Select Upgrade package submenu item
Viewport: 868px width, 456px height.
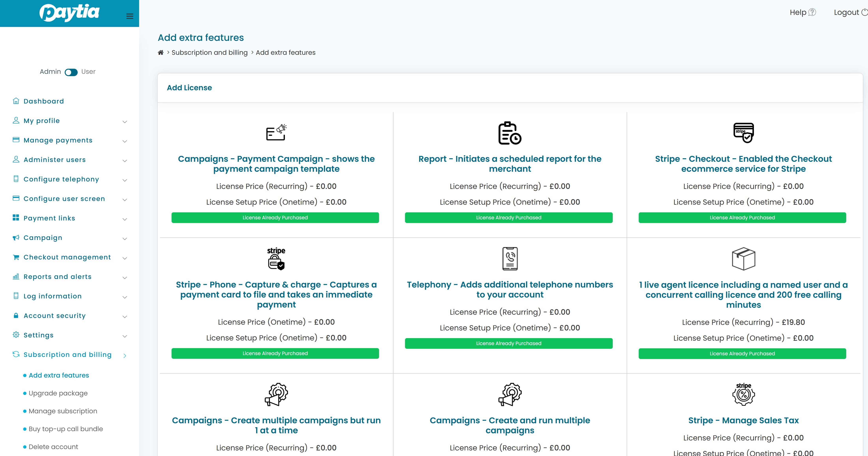[58, 393]
